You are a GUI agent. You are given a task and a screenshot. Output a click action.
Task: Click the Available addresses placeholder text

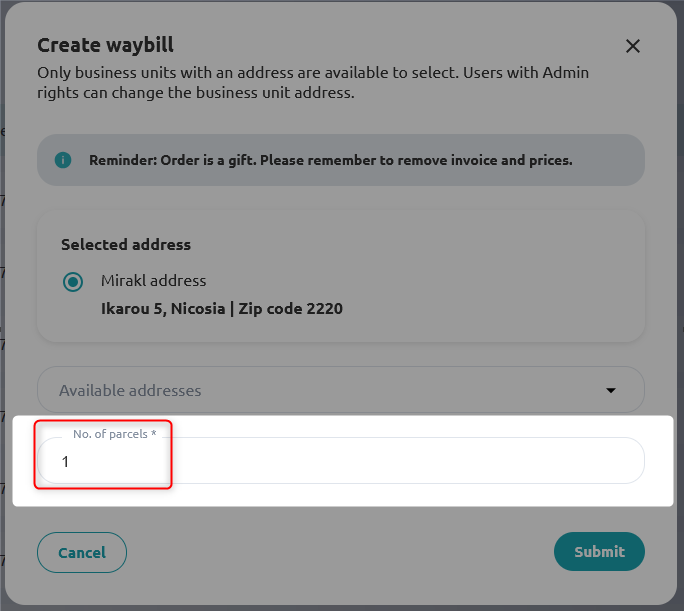130,391
